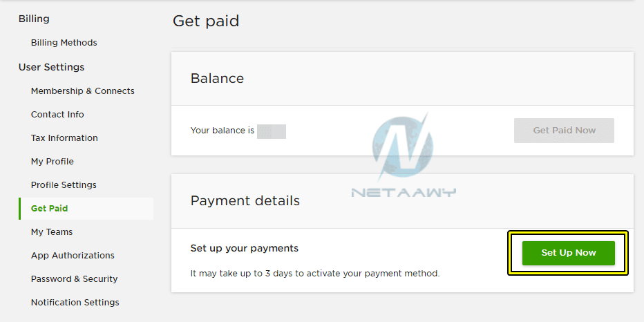The height and width of the screenshot is (322, 644).
Task: Select the Get Paid sidebar item
Action: 86,209
